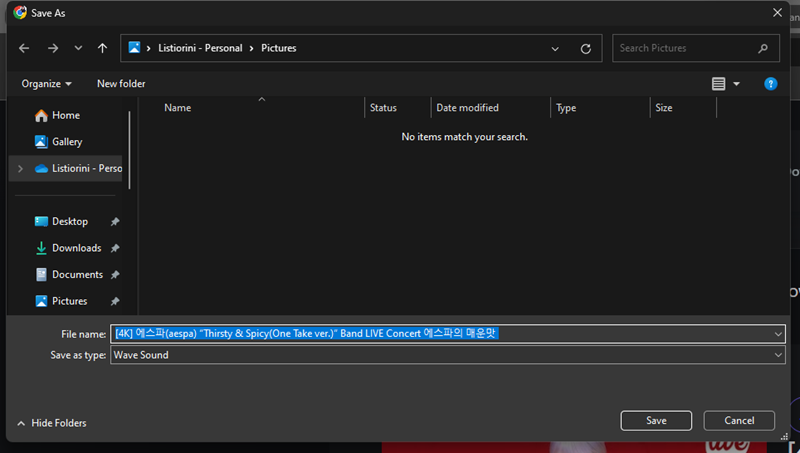
Task: Open Gallery in the sidebar
Action: click(66, 142)
